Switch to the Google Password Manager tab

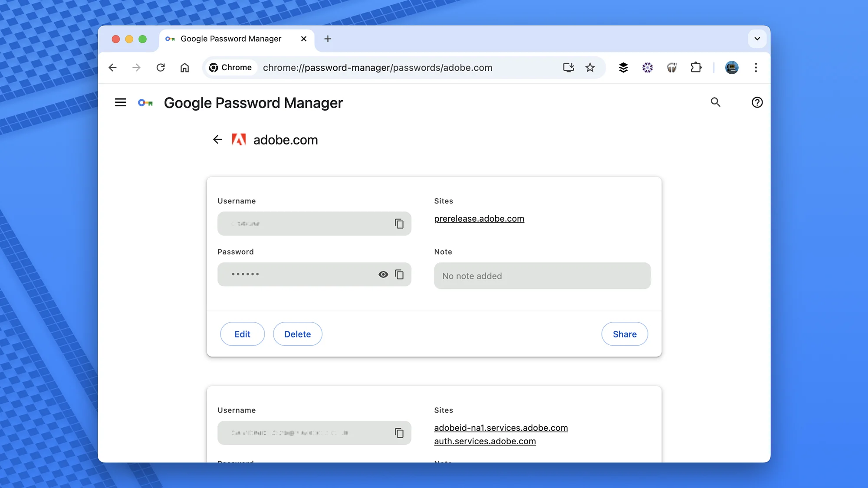point(230,39)
